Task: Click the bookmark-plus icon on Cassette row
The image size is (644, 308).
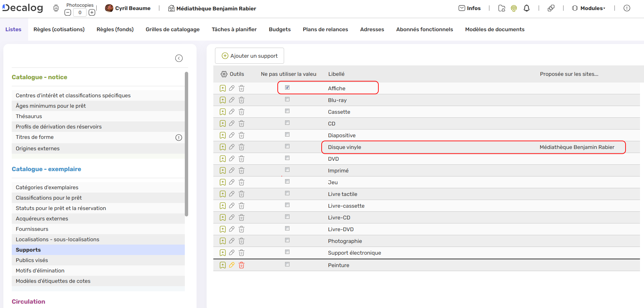Action: click(x=223, y=112)
